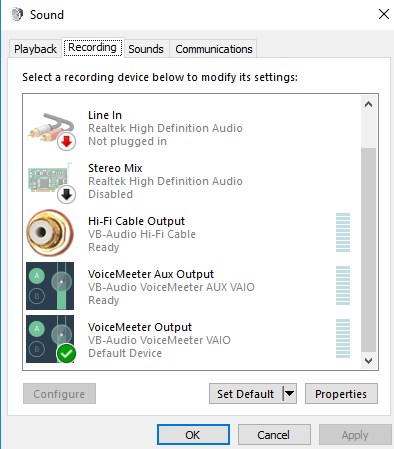This screenshot has width=394, height=449.
Task: Select the 'Line In' device name
Action: 105,115
